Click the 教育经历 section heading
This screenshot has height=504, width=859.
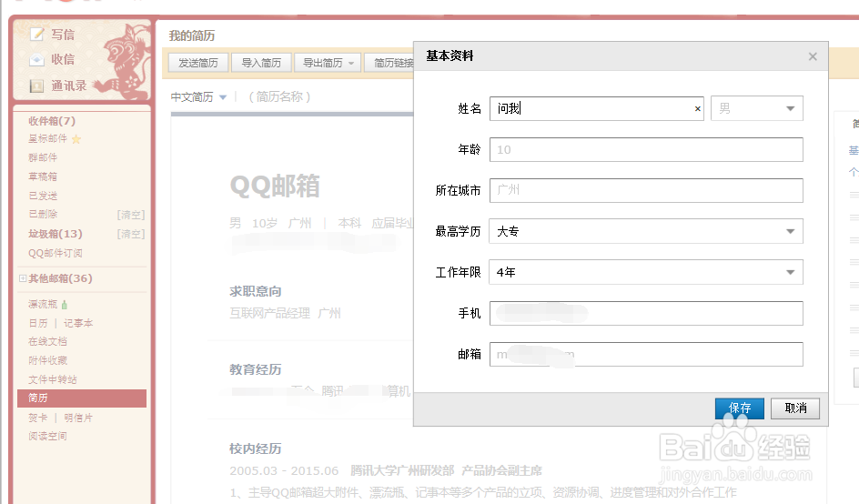pos(256,369)
